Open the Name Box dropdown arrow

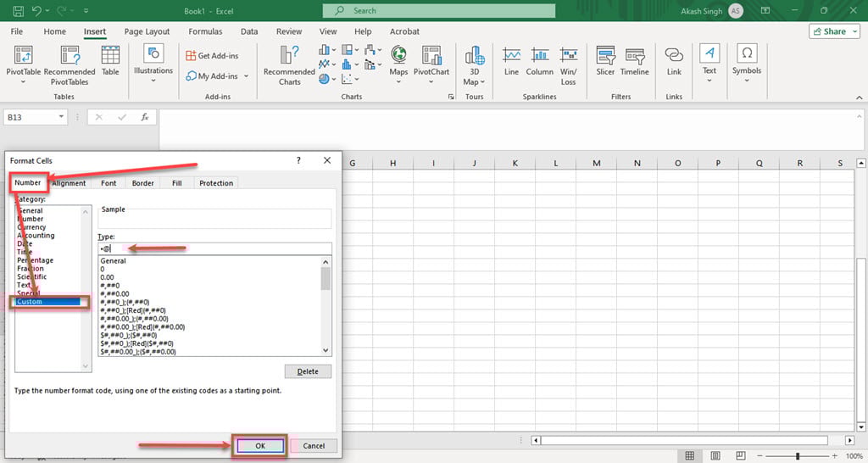61,117
